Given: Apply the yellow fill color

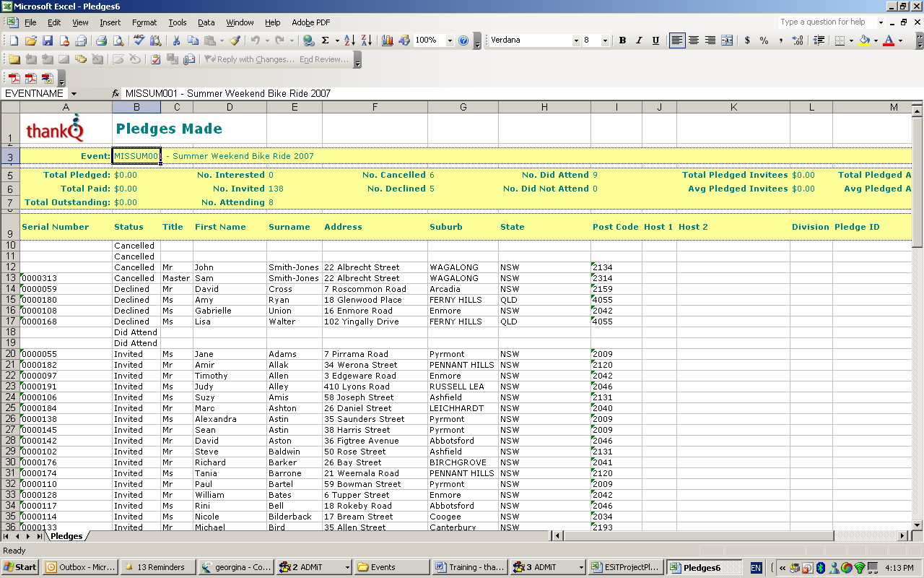Looking at the screenshot, I should 864,40.
